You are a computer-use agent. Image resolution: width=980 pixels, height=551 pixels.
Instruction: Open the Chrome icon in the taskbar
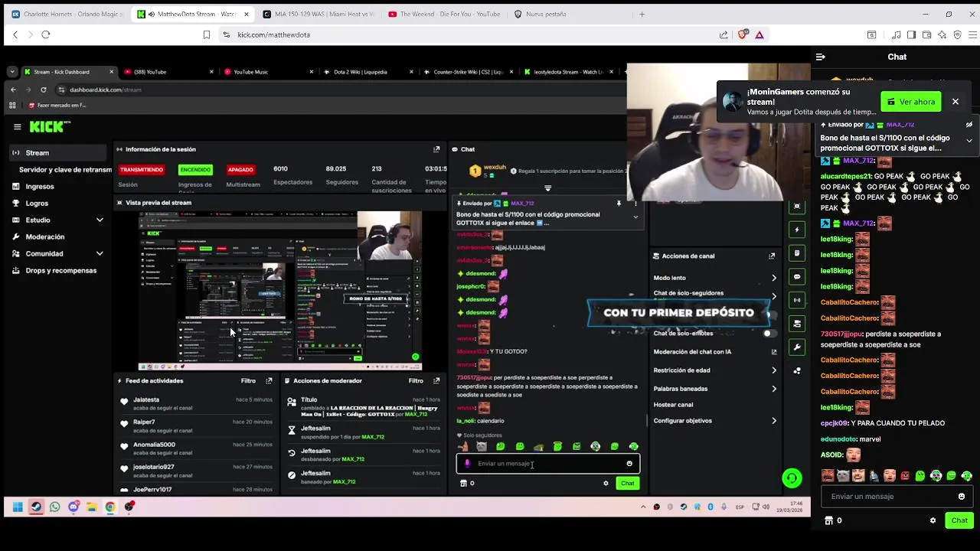pyautogui.click(x=110, y=507)
